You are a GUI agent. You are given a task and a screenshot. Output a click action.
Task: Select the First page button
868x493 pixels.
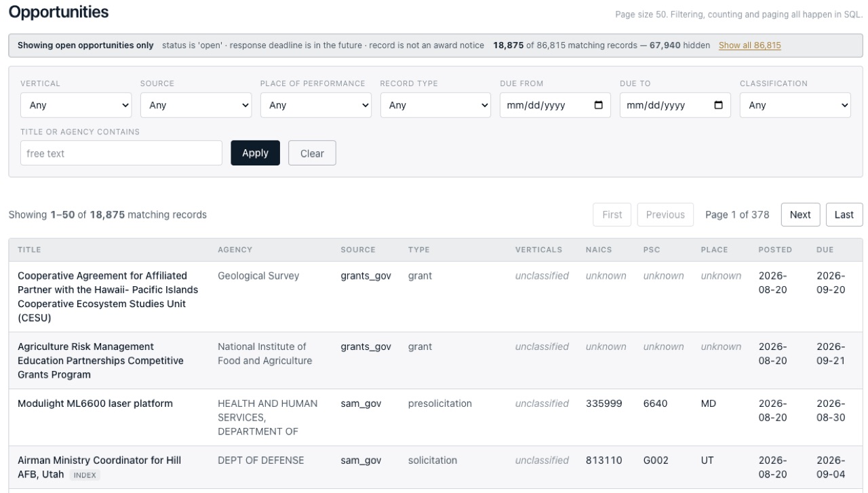coord(612,214)
